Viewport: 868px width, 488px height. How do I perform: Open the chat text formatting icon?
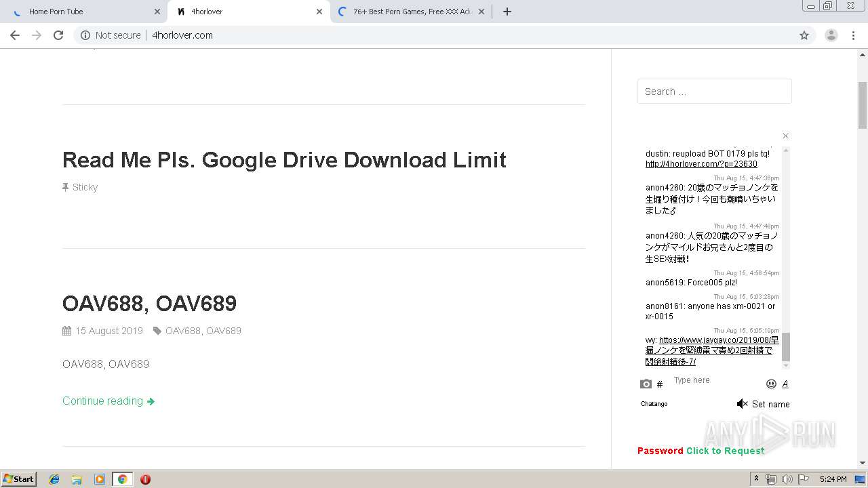click(785, 384)
